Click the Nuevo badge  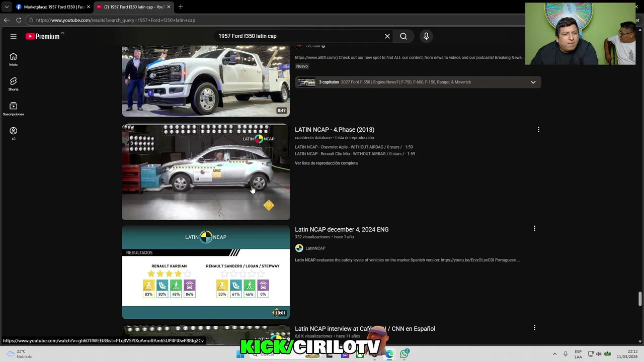(x=302, y=66)
